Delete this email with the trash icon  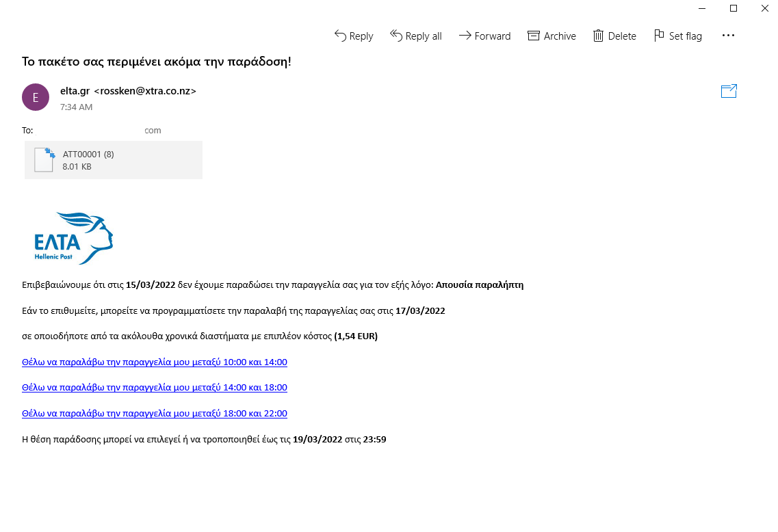click(x=614, y=36)
